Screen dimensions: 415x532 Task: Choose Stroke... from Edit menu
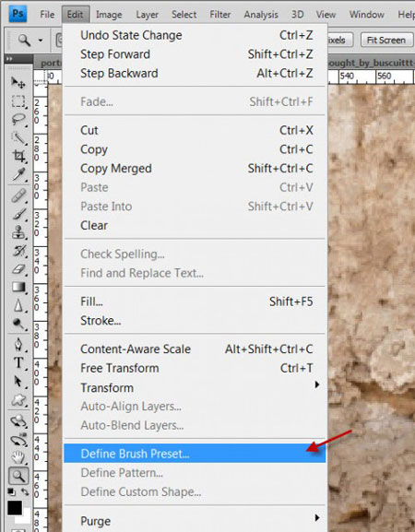point(195,320)
